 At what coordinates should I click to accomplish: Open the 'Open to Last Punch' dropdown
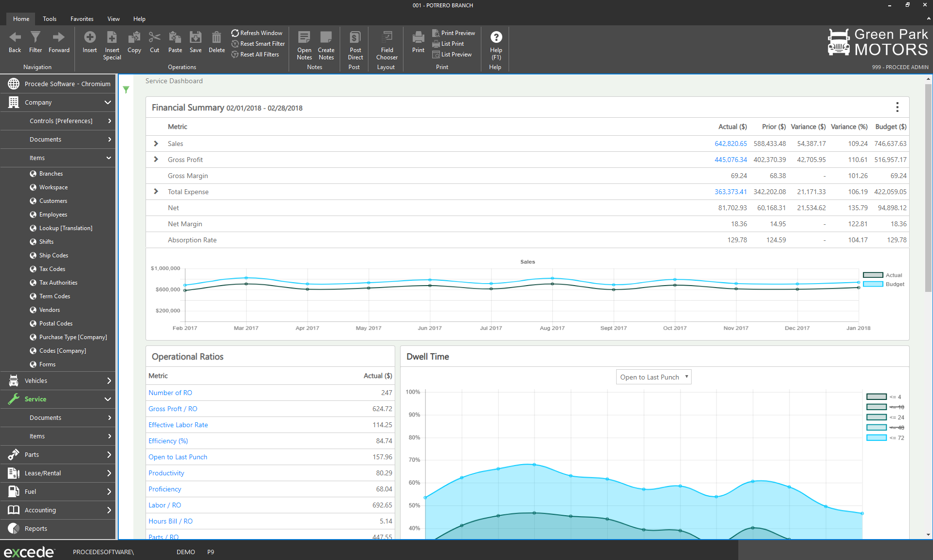click(x=653, y=377)
